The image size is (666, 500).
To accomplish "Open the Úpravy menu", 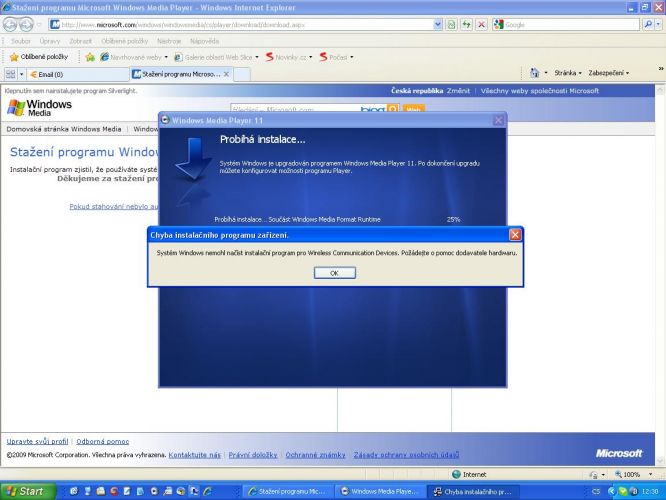I will click(x=50, y=41).
